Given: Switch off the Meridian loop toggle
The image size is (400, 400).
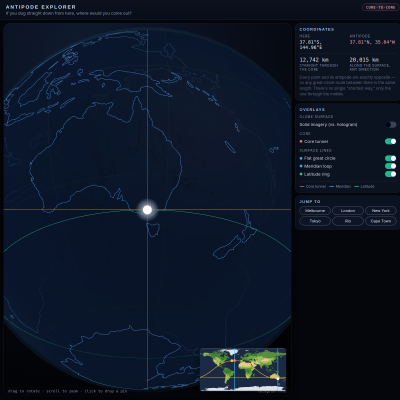Looking at the screenshot, I should coord(391,166).
